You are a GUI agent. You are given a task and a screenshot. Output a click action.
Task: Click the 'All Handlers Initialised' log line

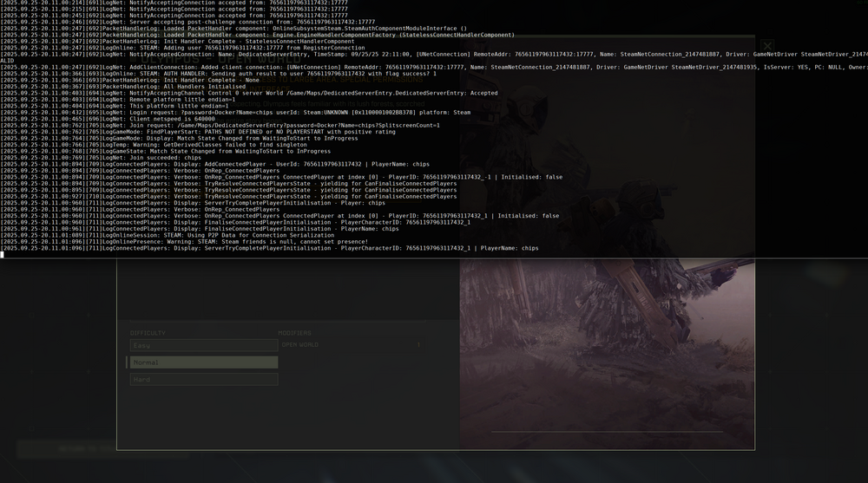point(123,87)
